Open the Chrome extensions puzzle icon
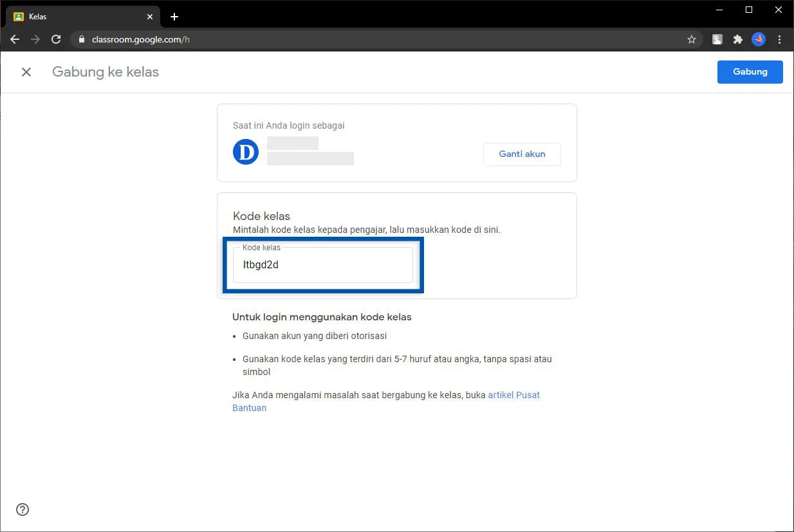 (x=737, y=39)
